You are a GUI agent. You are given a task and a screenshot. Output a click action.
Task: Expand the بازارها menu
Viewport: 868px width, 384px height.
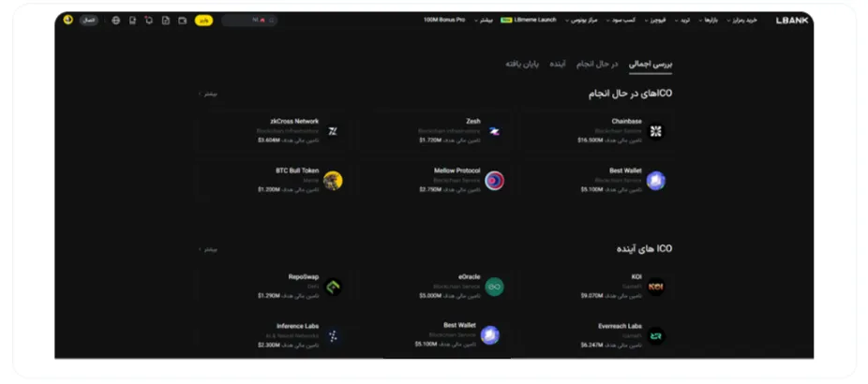pos(708,21)
